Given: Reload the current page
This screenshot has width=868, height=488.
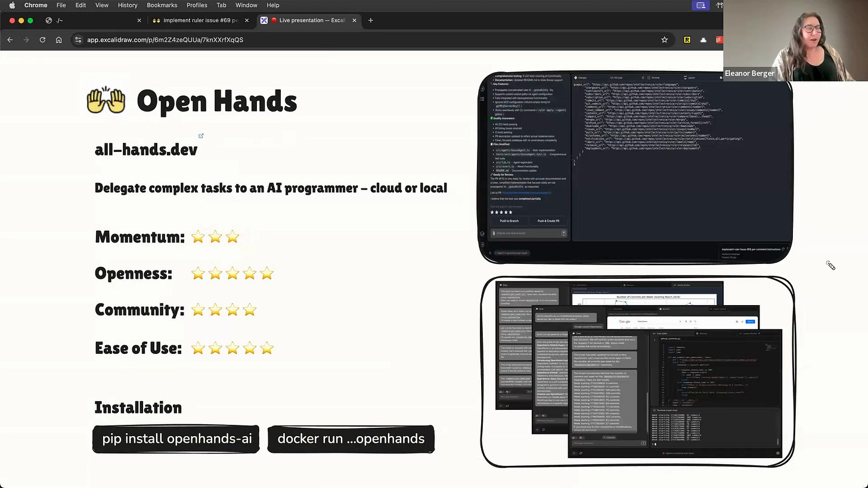Looking at the screenshot, I should click(x=42, y=39).
